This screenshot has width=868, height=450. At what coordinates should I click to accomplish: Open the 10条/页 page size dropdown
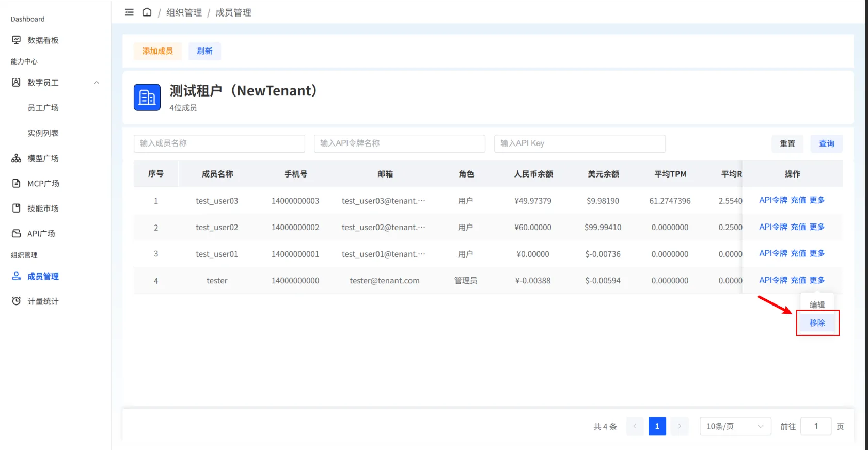coord(735,426)
